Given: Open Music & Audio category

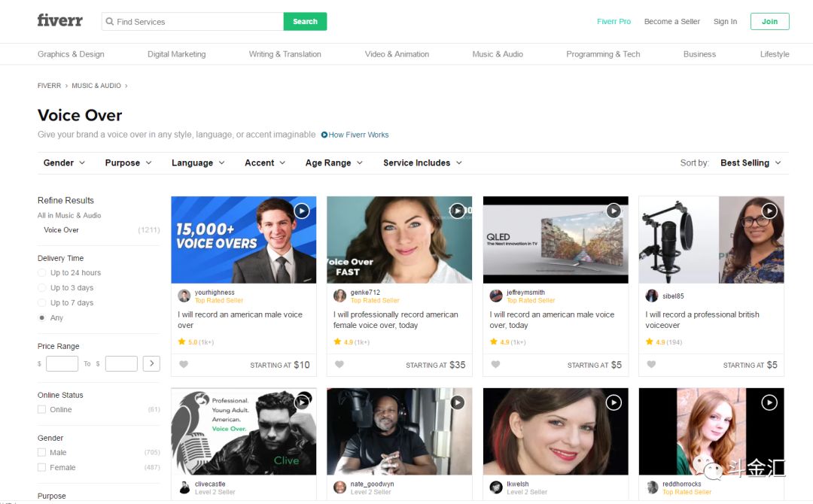Looking at the screenshot, I should (x=498, y=54).
